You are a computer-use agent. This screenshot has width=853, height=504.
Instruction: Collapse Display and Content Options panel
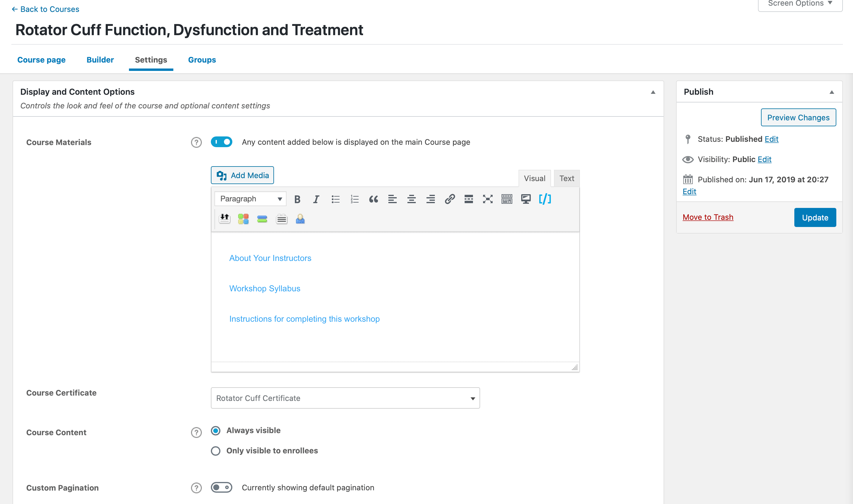653,92
